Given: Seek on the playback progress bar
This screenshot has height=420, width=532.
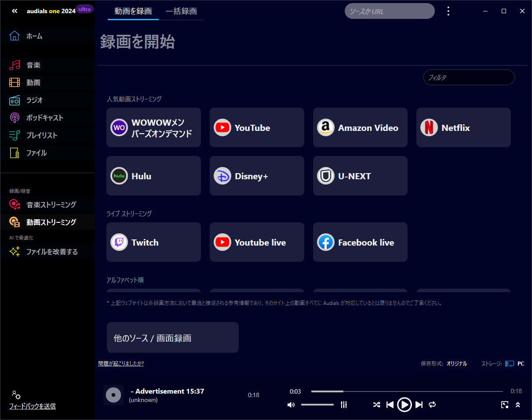Looking at the screenshot, I should [407, 391].
